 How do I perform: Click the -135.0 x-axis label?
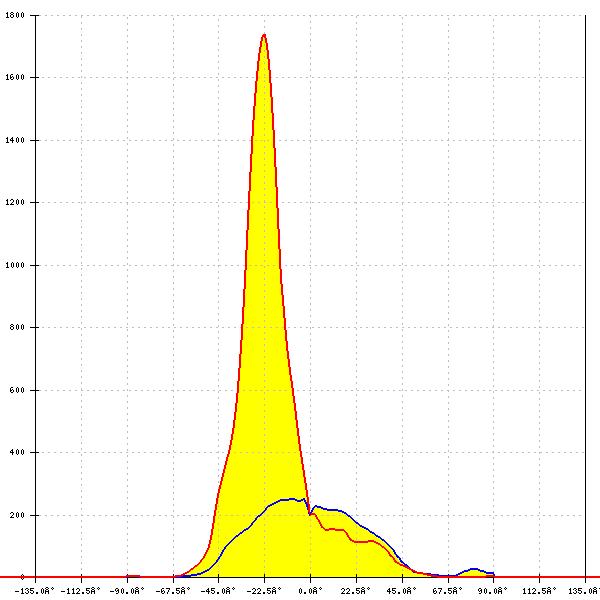(x=34, y=591)
